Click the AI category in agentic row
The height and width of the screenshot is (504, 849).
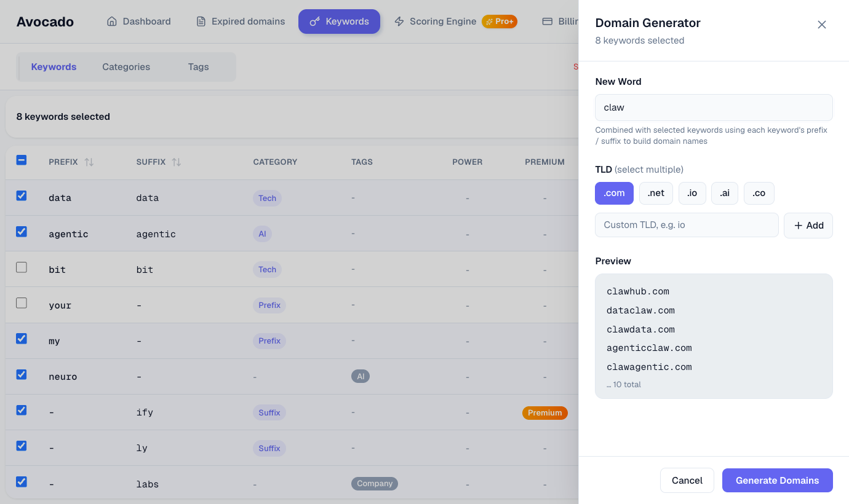click(262, 234)
